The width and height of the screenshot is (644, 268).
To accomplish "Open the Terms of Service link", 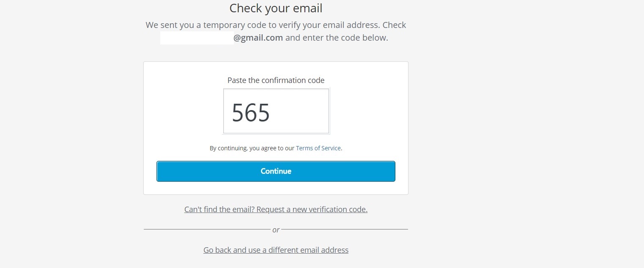I will coord(318,148).
